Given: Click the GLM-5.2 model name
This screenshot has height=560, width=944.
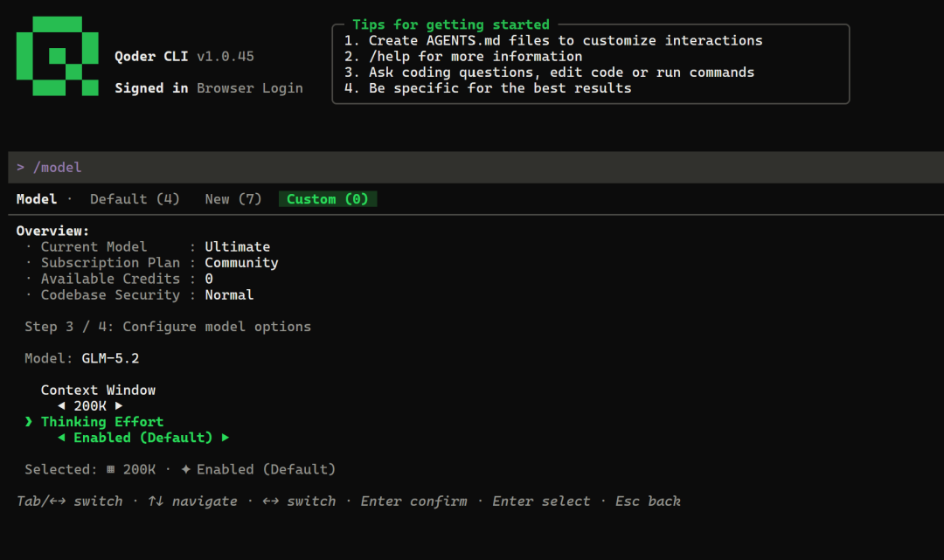Looking at the screenshot, I should pos(110,358).
